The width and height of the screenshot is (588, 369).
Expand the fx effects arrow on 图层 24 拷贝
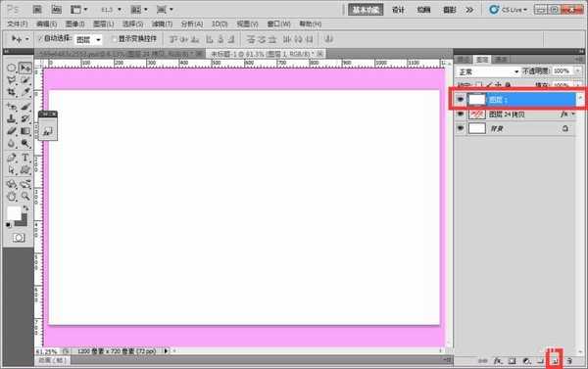click(x=573, y=114)
